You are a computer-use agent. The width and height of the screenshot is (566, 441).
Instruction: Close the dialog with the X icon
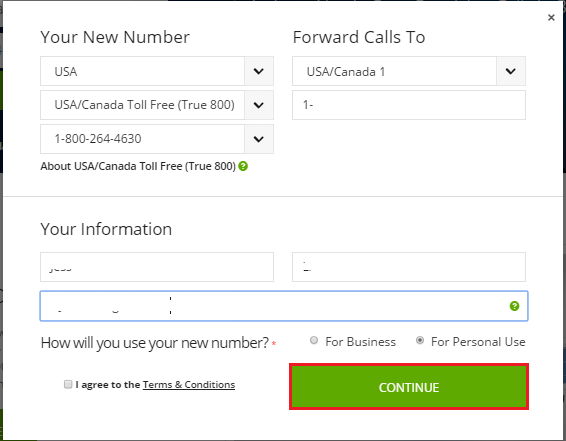551,17
